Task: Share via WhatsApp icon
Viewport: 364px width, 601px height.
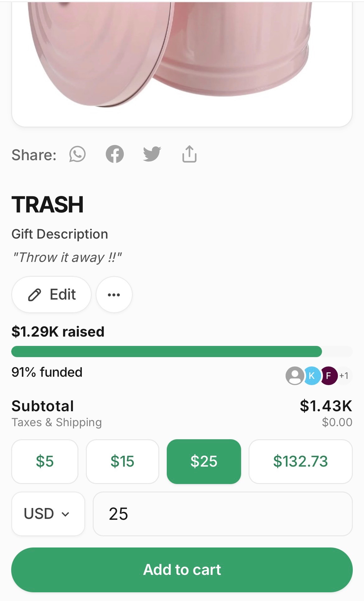Action: (77, 154)
